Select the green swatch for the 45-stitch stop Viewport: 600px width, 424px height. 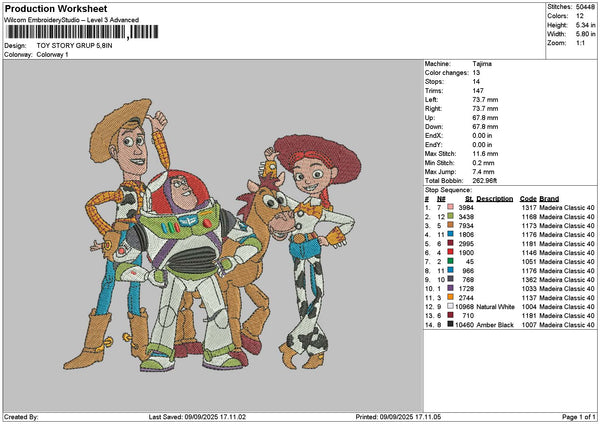[450, 261]
